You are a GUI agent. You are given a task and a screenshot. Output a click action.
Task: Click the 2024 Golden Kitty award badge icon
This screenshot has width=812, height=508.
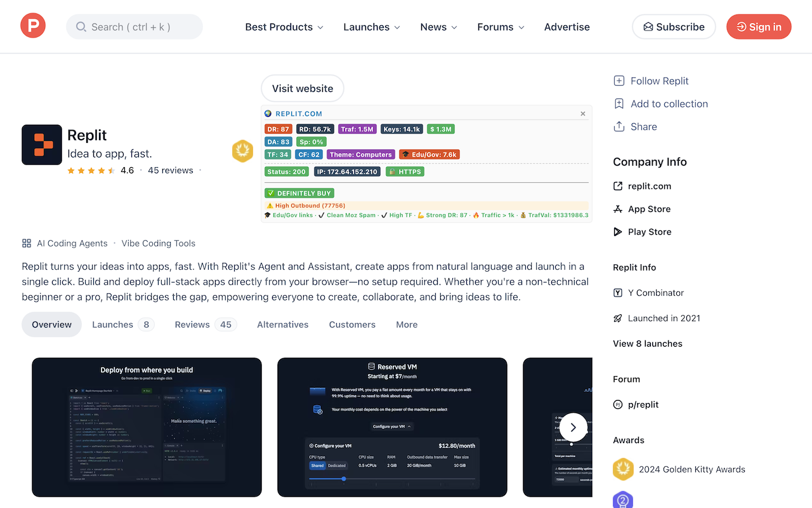coord(624,469)
